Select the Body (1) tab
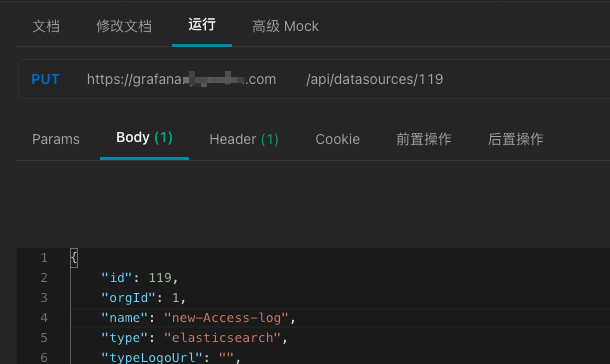The width and height of the screenshot is (610, 364). point(144,137)
